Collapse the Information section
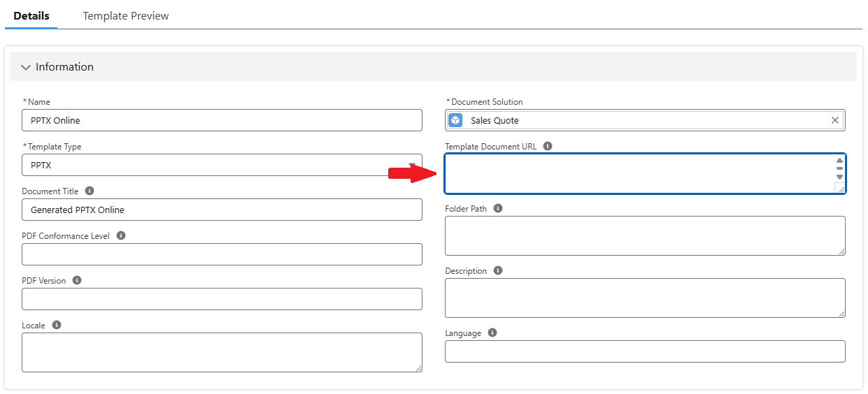The width and height of the screenshot is (868, 394). pos(27,67)
